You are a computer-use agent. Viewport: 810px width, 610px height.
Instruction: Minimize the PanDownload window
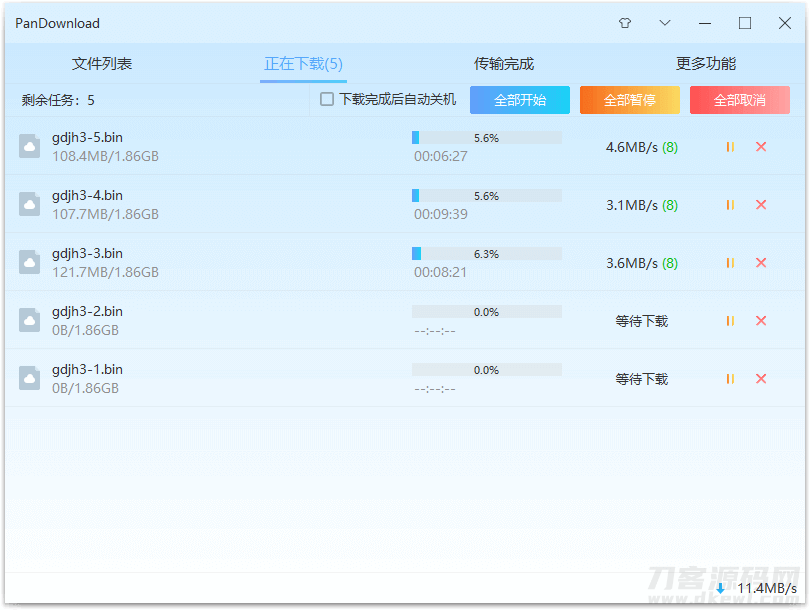[705, 23]
